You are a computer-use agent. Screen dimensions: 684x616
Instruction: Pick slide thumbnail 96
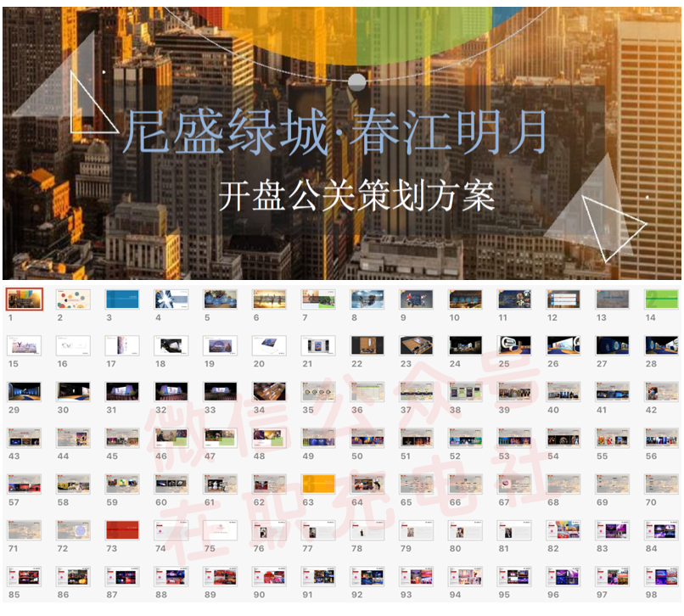564,577
